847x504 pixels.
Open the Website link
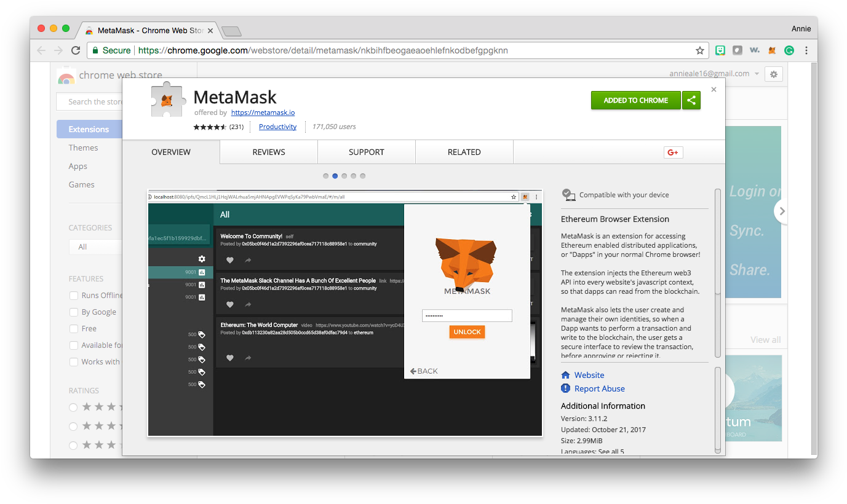click(589, 375)
